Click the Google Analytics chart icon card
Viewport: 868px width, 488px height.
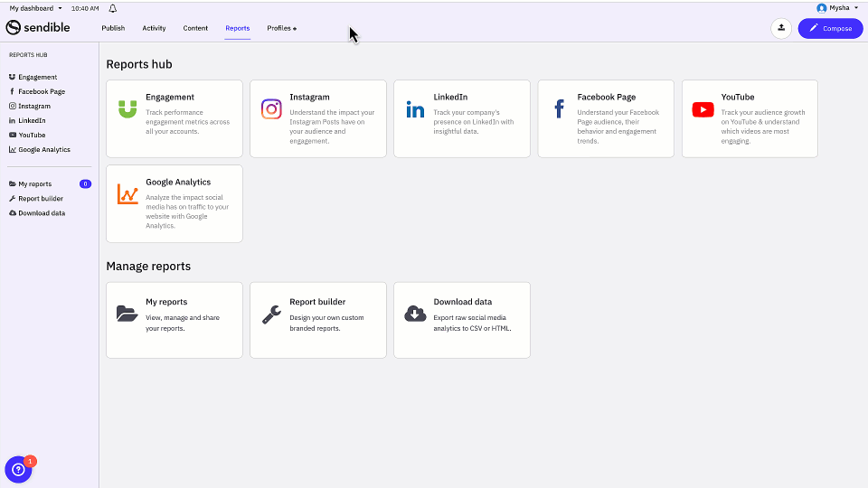127,194
